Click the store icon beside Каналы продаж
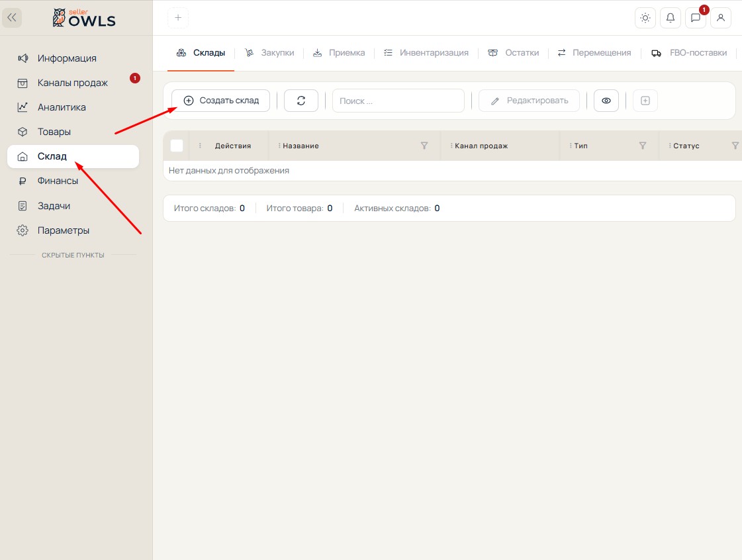 [23, 83]
